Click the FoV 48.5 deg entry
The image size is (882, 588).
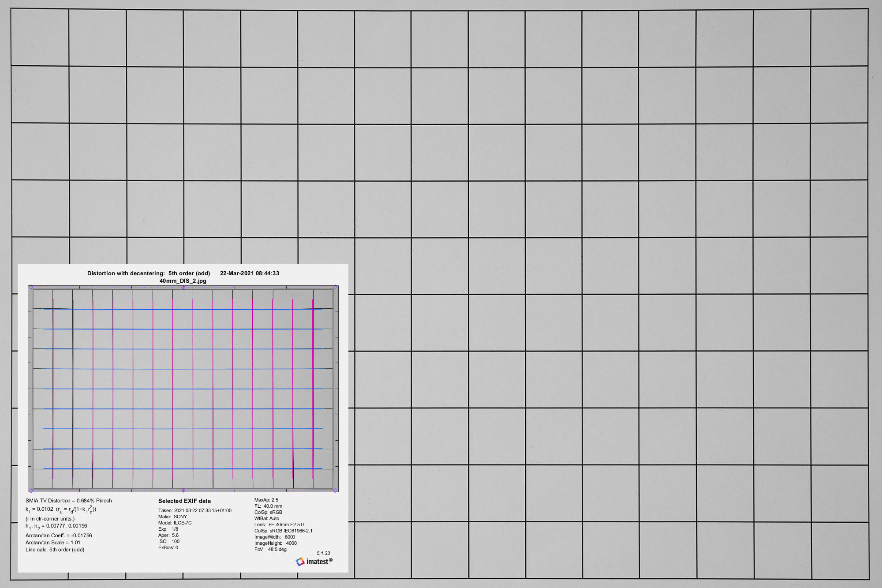click(270, 550)
